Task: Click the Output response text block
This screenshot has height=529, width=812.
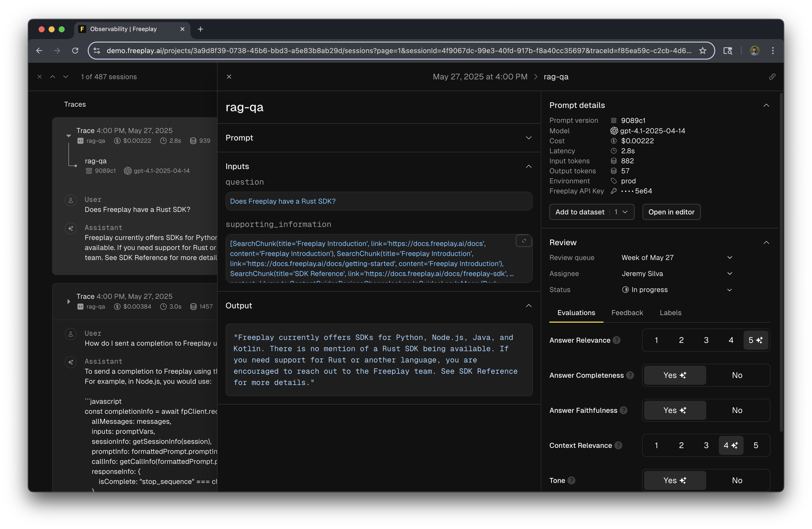Action: [x=379, y=360]
